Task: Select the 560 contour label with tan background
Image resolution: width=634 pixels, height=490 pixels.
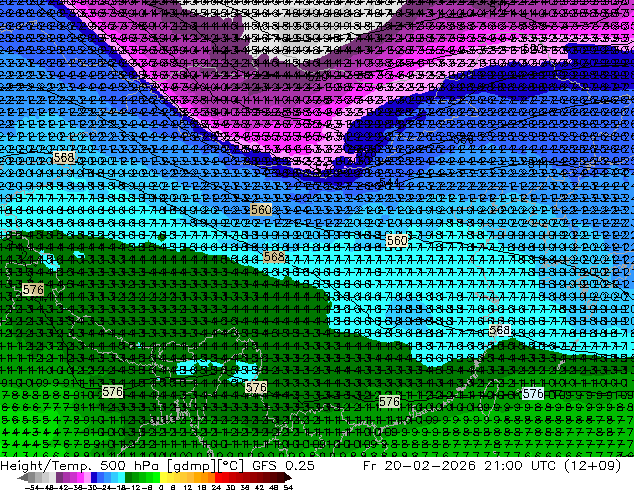Action: click(x=261, y=209)
